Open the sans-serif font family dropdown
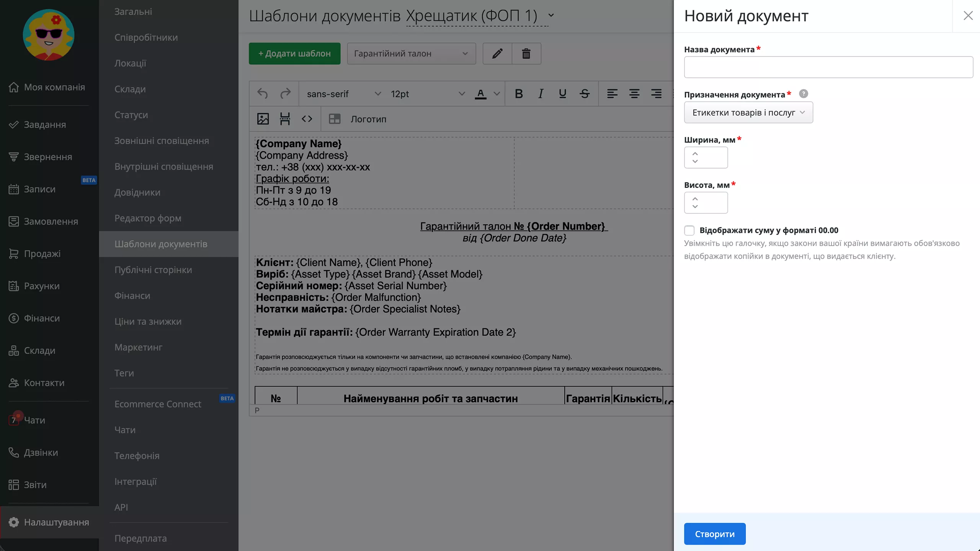This screenshot has height=551, width=980. click(343, 94)
